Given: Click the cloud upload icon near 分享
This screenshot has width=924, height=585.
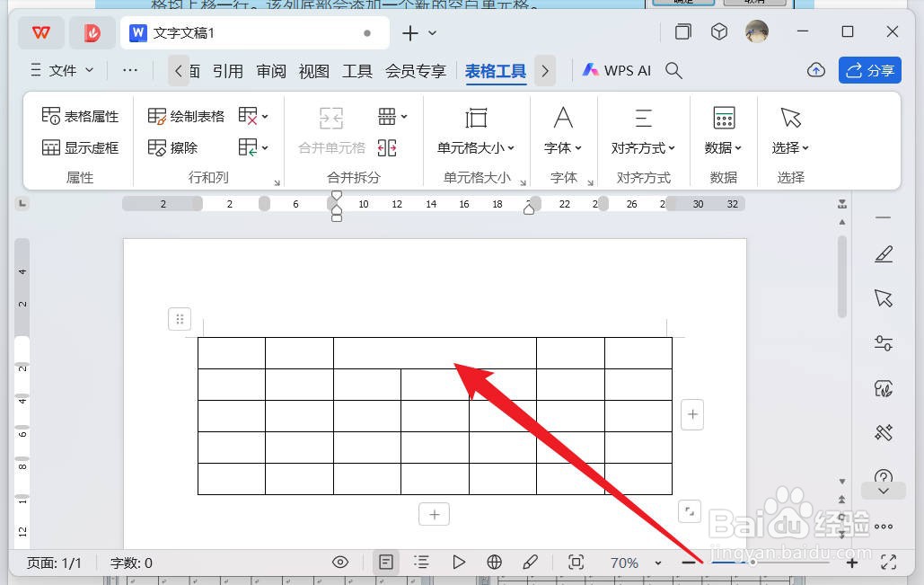Looking at the screenshot, I should pos(815,69).
